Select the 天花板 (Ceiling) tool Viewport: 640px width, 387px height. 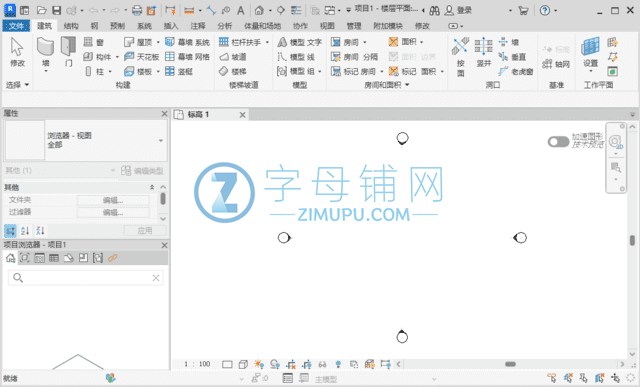click(x=142, y=56)
